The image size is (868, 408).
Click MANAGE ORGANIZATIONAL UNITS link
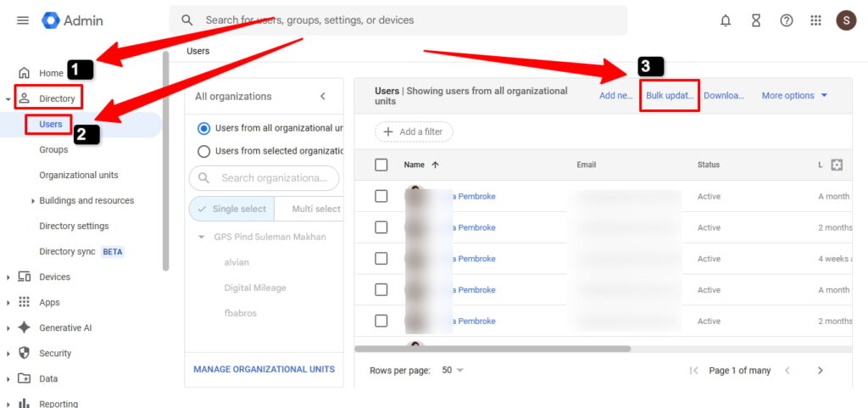click(264, 370)
